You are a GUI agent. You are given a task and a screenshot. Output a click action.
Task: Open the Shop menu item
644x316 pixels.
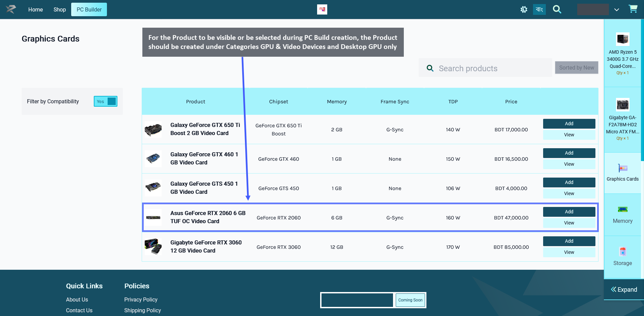[60, 9]
